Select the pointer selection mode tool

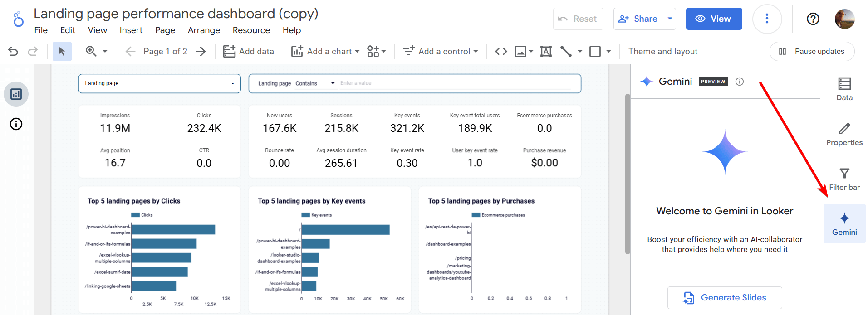[62, 51]
